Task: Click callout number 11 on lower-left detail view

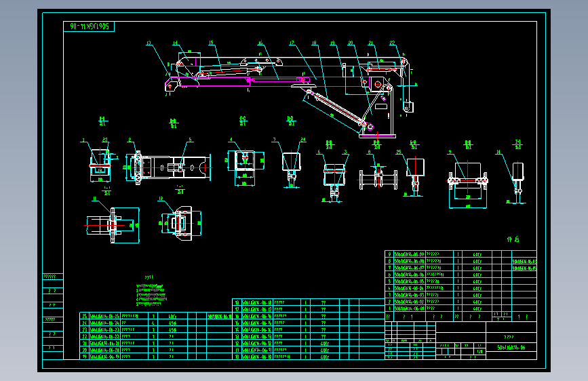Action: [x=94, y=199]
